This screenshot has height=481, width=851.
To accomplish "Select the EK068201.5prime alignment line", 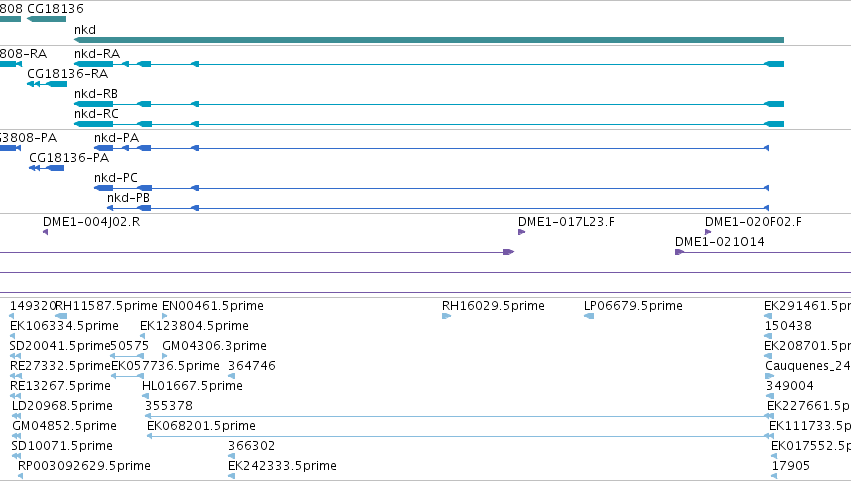I will (x=460, y=436).
